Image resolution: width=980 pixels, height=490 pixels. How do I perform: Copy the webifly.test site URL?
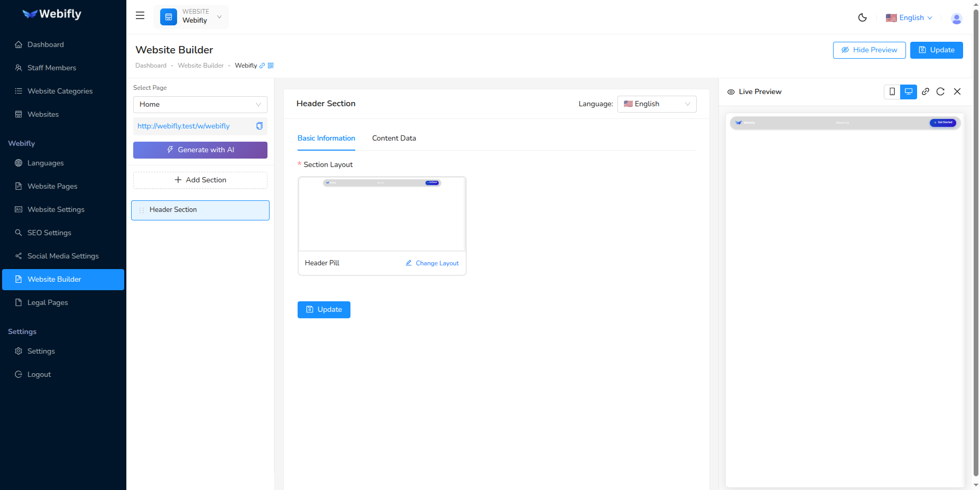point(259,126)
